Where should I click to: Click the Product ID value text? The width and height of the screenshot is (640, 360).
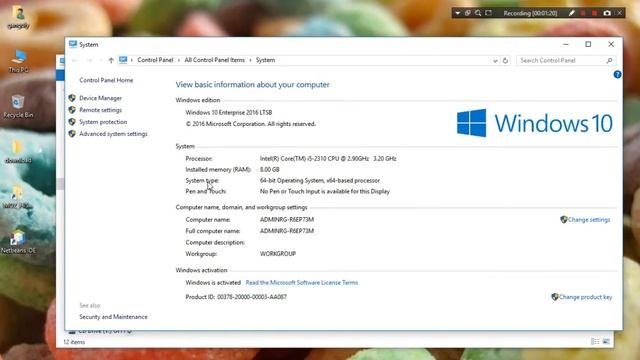coord(252,297)
